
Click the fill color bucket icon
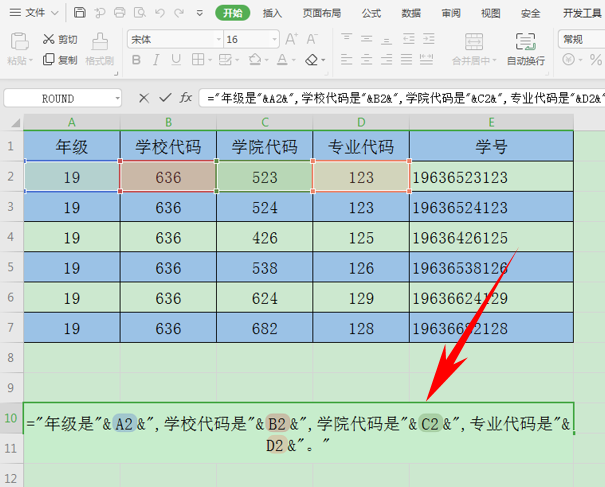(x=255, y=60)
